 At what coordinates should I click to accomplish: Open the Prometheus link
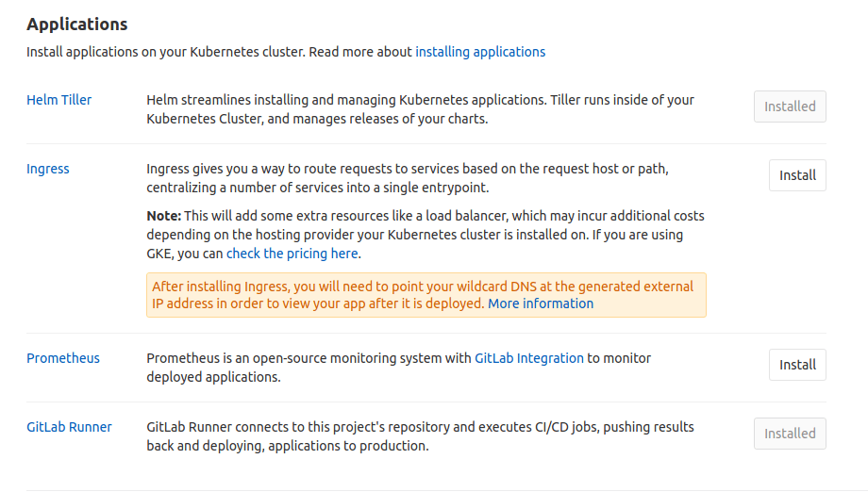[63, 358]
